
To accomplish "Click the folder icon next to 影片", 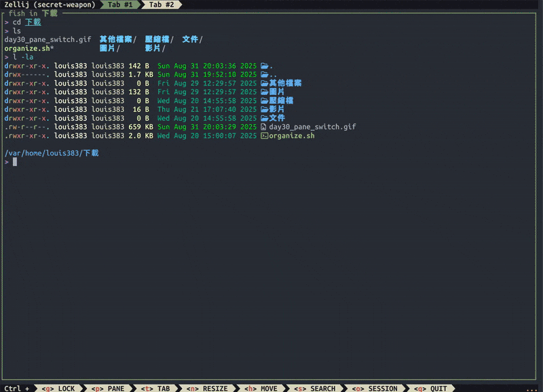I will (264, 109).
